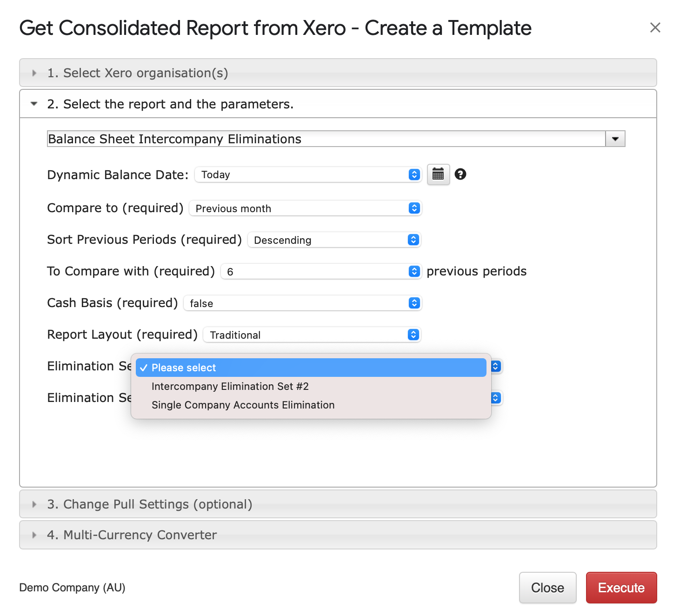The image size is (693, 616).
Task: Choose Single Company Accounts Elimination
Action: point(311,405)
